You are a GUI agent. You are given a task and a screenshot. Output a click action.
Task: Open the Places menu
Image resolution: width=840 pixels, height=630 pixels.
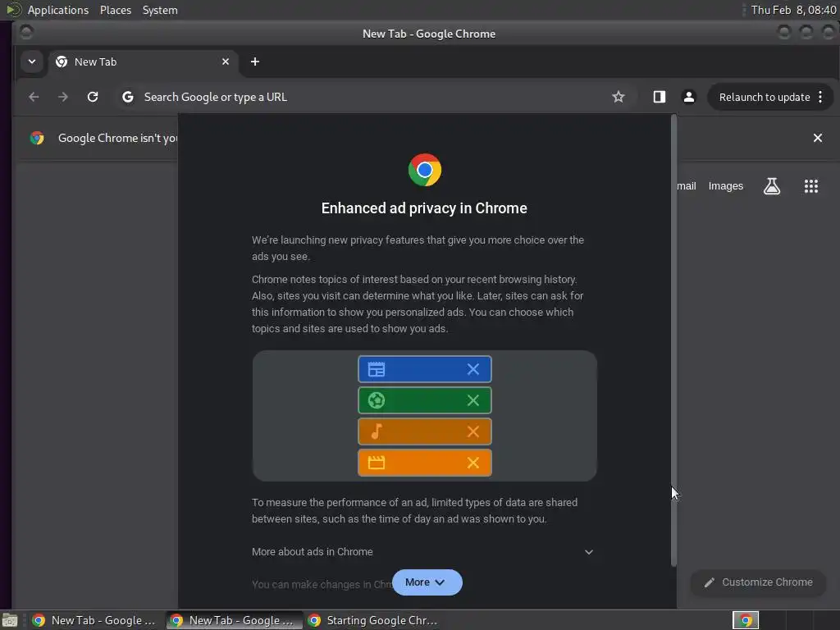click(116, 10)
